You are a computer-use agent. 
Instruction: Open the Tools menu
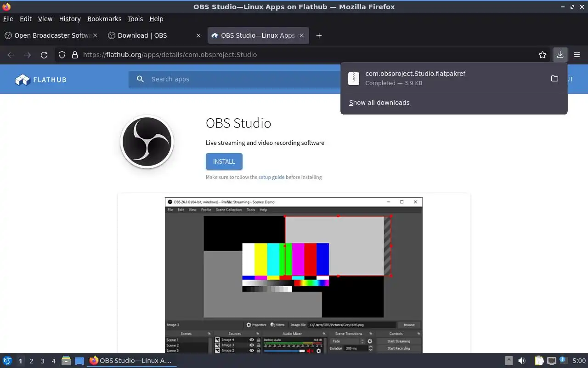[x=136, y=19]
